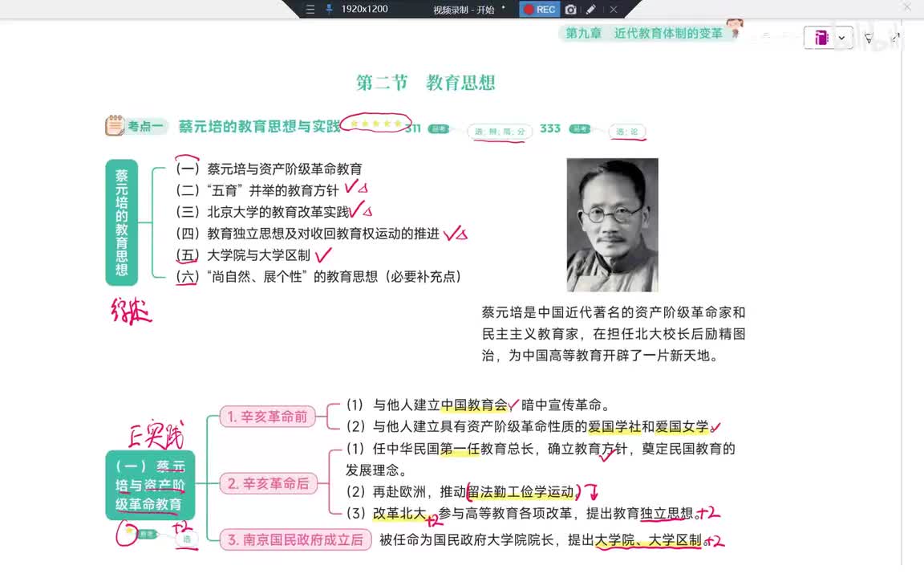The height and width of the screenshot is (578, 924).
Task: Close the recorder toolbar with its X
Action: click(614, 10)
